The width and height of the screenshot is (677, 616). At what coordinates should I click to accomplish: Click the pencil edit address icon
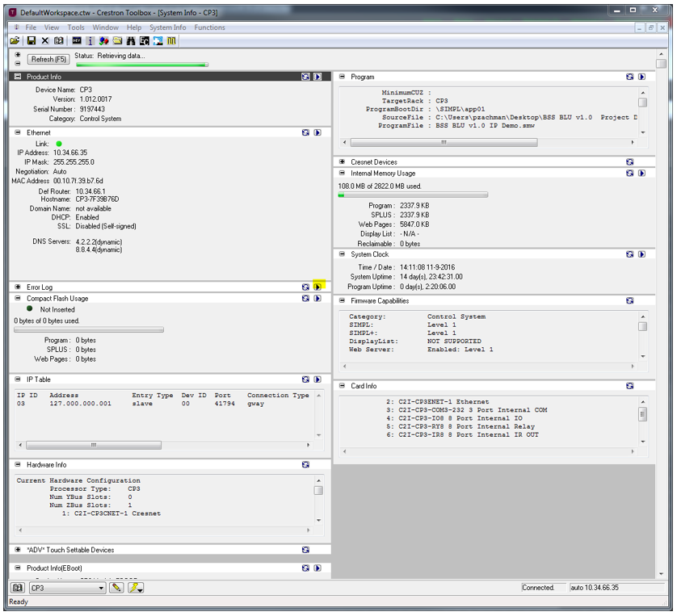tap(116, 588)
